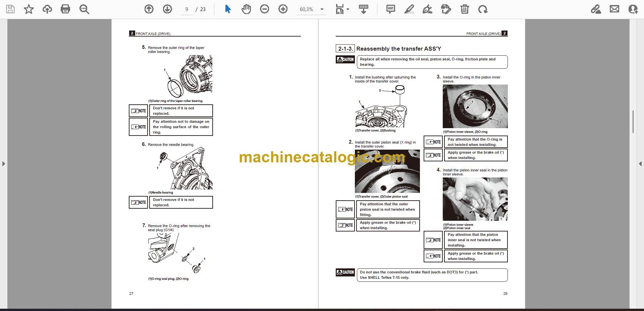Print the document
Image resolution: width=644 pixels, height=311 pixels.
click(x=65, y=9)
